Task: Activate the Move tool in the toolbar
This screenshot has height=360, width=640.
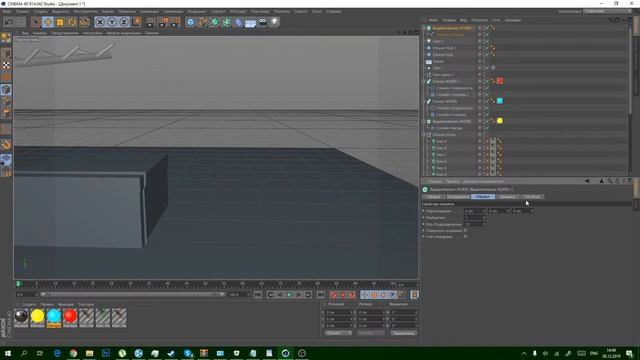Action: [48, 22]
